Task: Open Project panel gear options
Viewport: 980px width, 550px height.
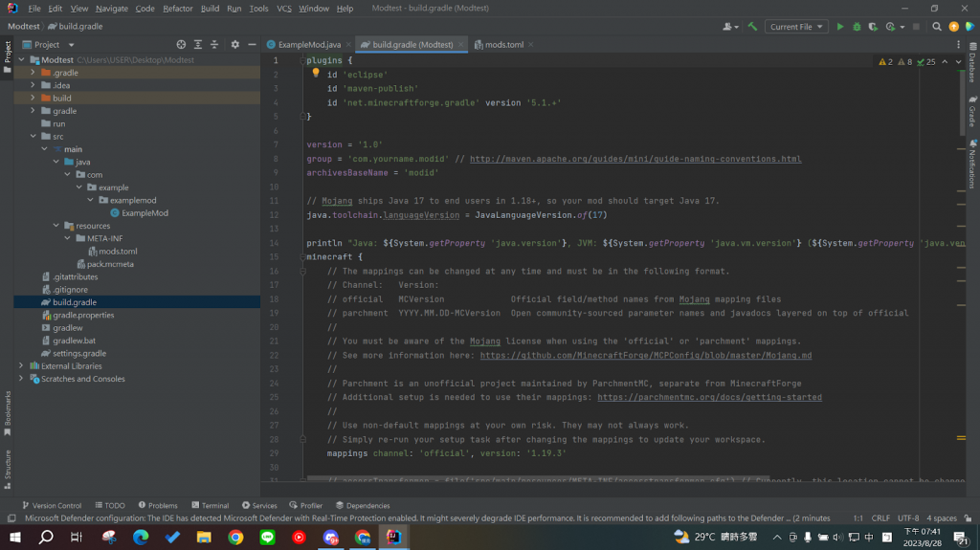Action: (x=235, y=44)
